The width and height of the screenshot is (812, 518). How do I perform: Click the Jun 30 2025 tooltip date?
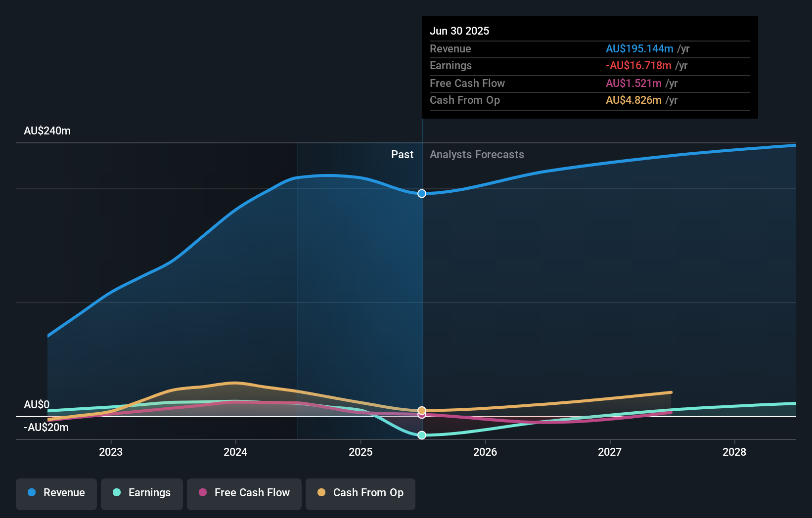(459, 31)
